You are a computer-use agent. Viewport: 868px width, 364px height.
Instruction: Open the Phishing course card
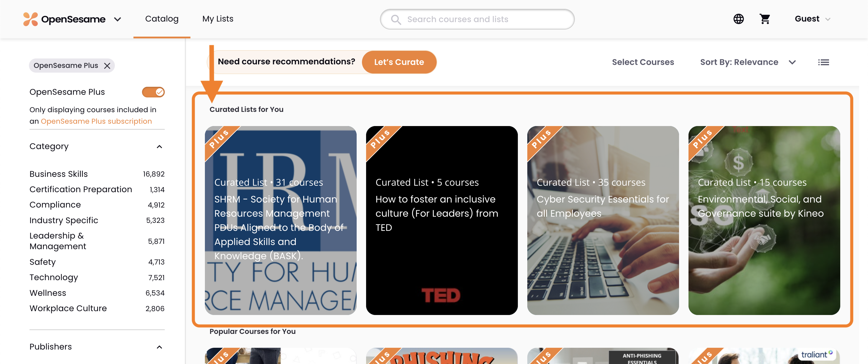point(441,356)
